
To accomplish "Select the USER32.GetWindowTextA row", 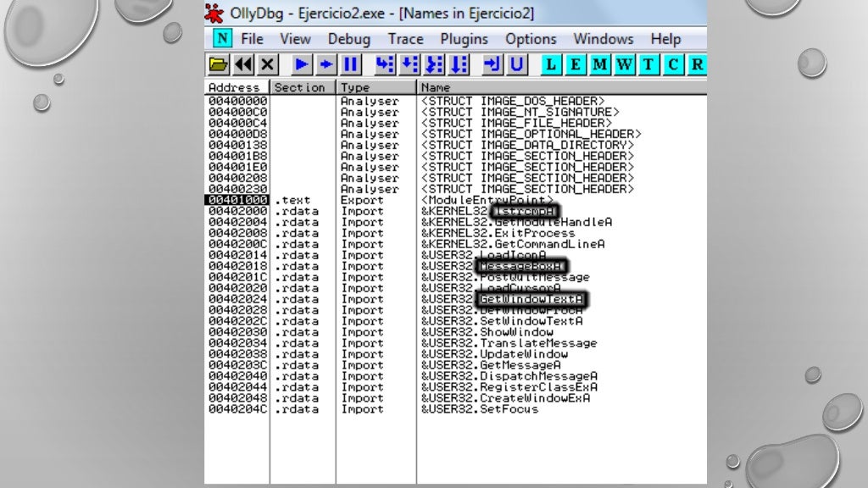I will tap(455, 299).
